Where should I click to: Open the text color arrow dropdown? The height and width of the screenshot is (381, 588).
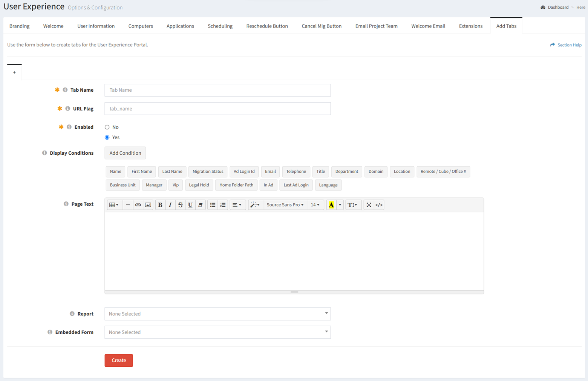point(340,205)
